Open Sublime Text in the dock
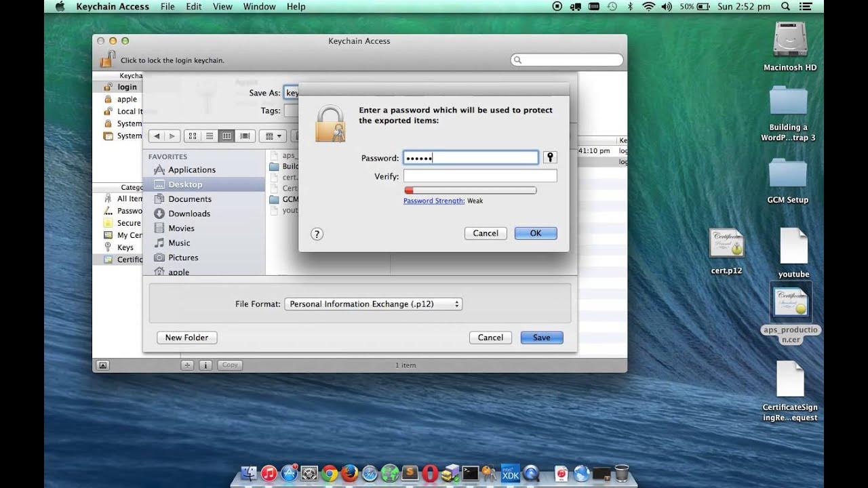This screenshot has width=868, height=488. [410, 473]
